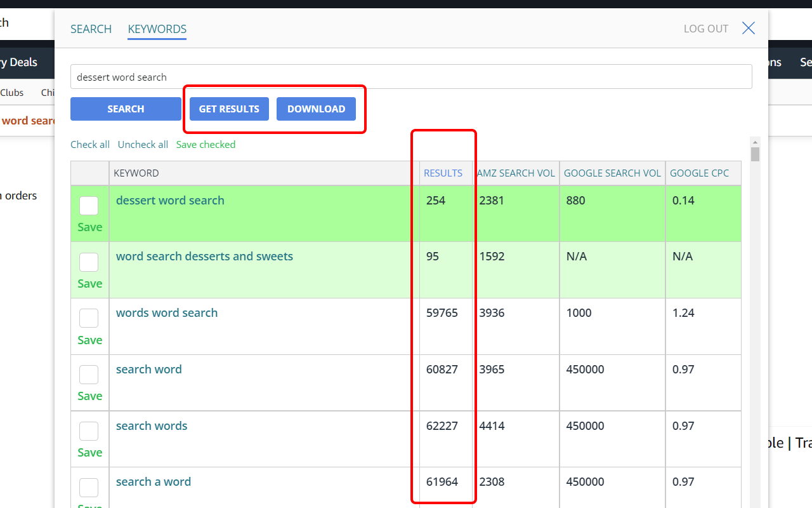Click the keyword input field

411,77
